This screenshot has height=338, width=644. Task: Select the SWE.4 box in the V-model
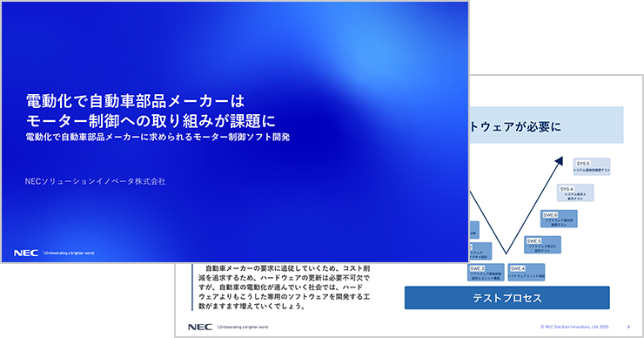pos(527,272)
